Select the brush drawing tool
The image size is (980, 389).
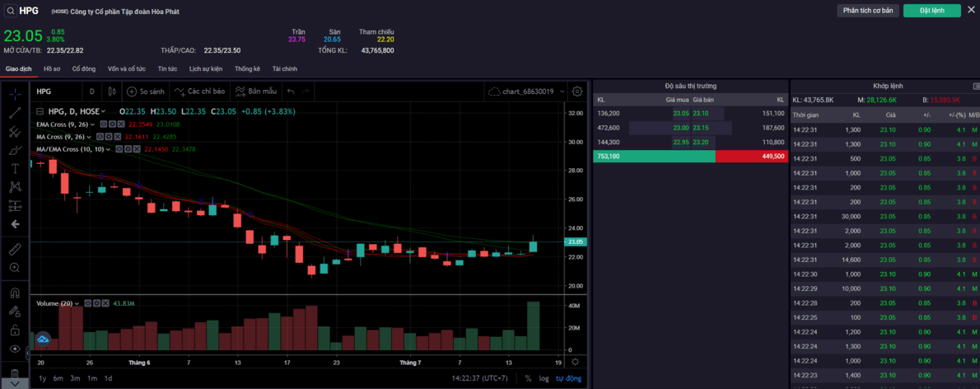coord(15,150)
